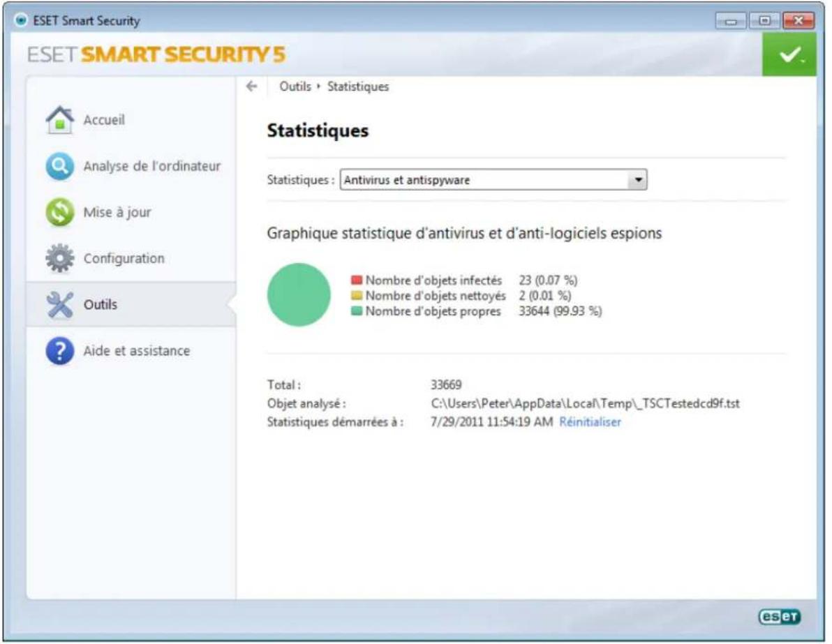Viewport: 832px width, 644px height.
Task: Click the Statistiques démarrées à label
Action: coord(335,421)
